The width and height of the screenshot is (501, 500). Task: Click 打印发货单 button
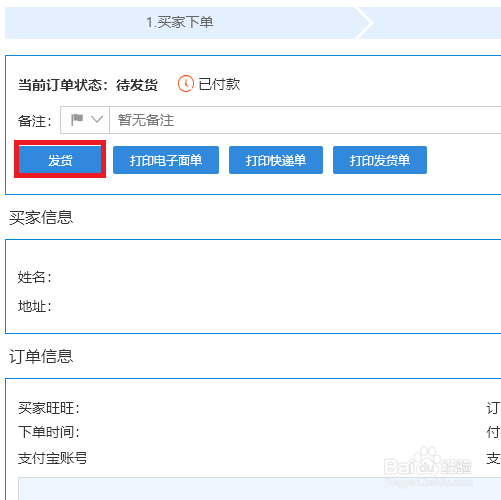pyautogui.click(x=380, y=160)
